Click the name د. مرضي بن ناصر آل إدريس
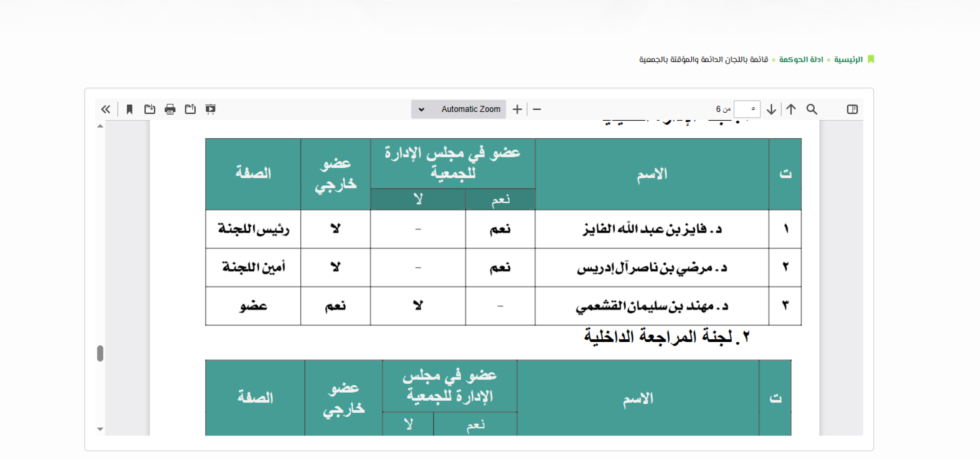This screenshot has width=980, height=460. pos(652,268)
